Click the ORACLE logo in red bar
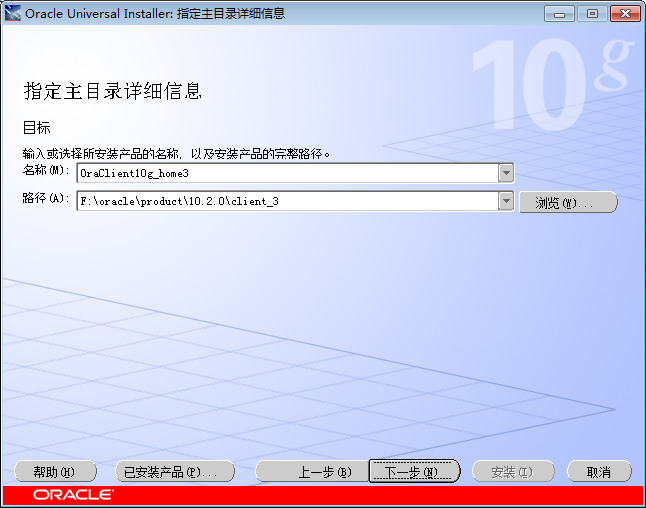Viewport: 646px width, 508px height. pyautogui.click(x=73, y=495)
